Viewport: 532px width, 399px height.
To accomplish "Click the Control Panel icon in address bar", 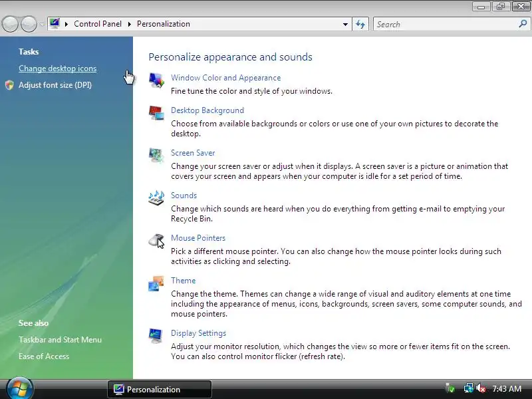I will click(x=55, y=24).
